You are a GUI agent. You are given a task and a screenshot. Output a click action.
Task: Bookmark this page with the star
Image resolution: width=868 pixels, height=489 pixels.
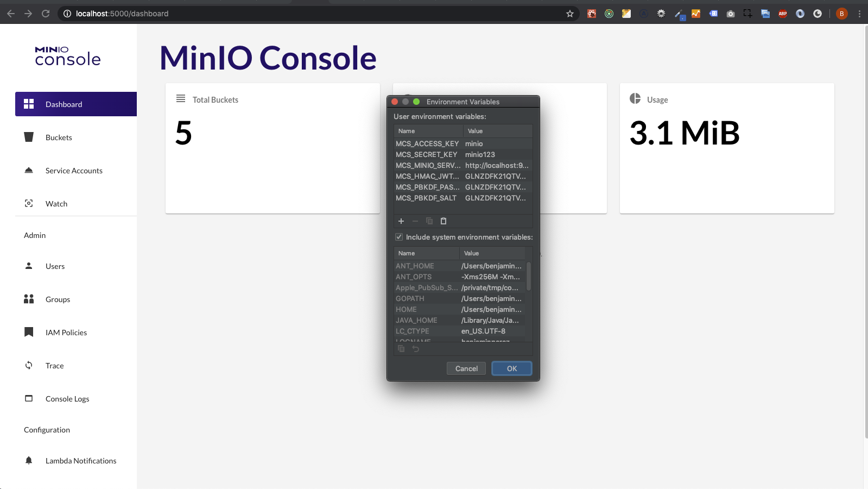[570, 14]
